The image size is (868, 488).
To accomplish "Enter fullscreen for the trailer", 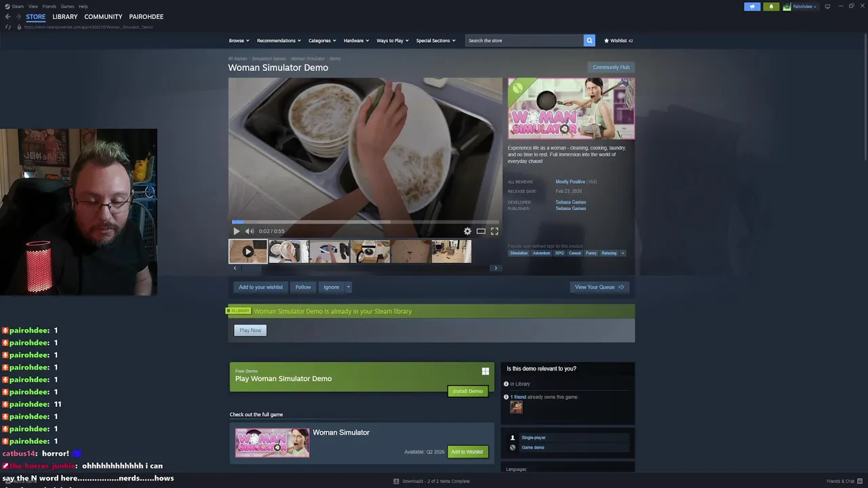I will point(494,231).
